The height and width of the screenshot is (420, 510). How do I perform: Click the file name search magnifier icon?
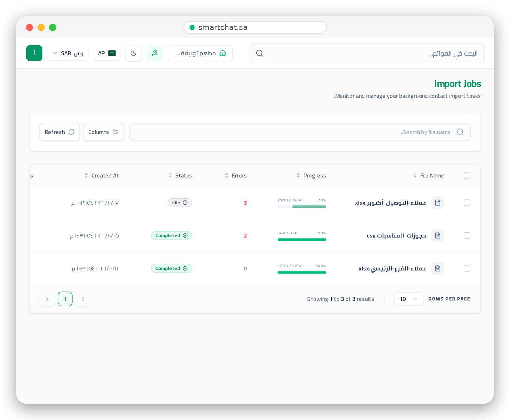tap(460, 132)
